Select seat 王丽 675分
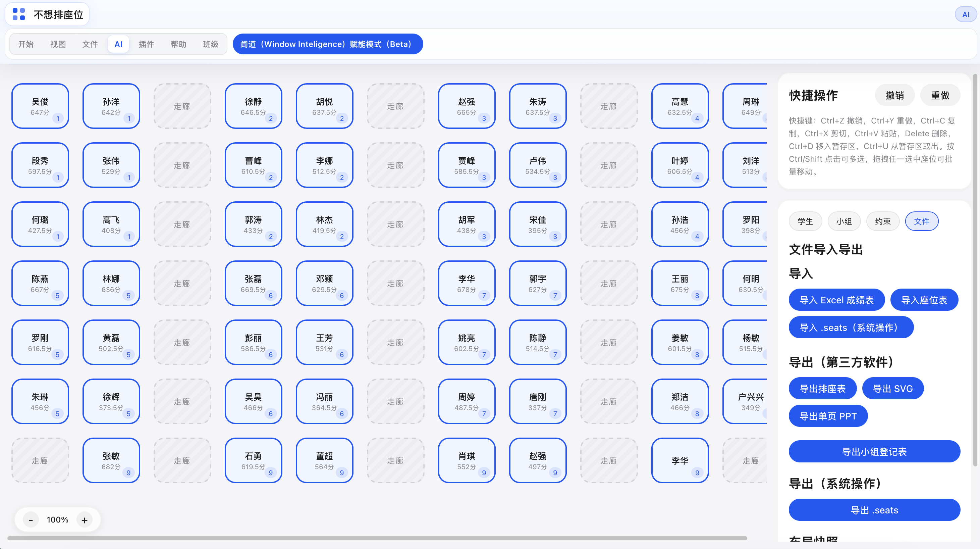 point(680,283)
